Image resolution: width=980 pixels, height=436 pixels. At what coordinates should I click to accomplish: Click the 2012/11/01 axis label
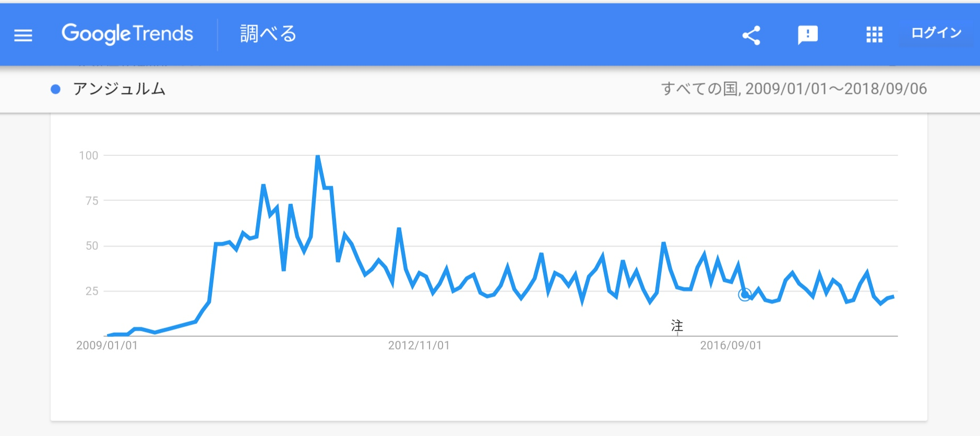(x=419, y=345)
